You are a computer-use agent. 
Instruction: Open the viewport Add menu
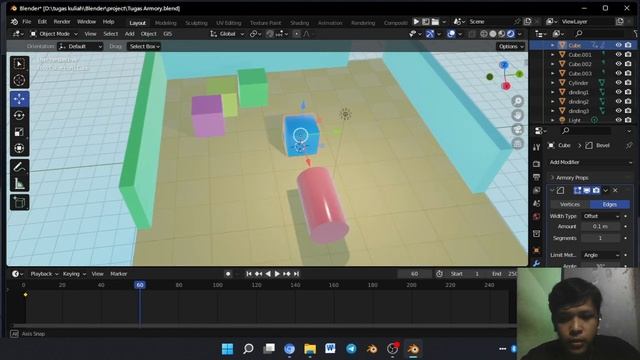[129, 34]
